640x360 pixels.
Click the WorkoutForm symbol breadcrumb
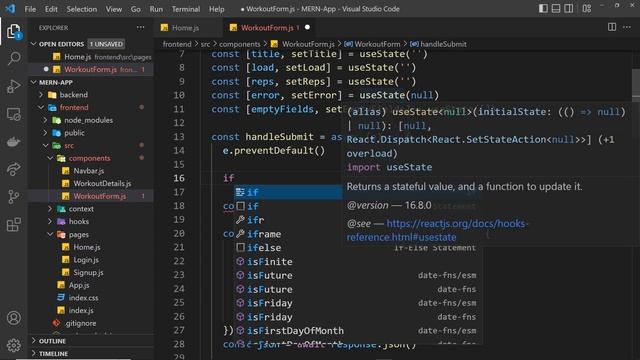click(372, 44)
